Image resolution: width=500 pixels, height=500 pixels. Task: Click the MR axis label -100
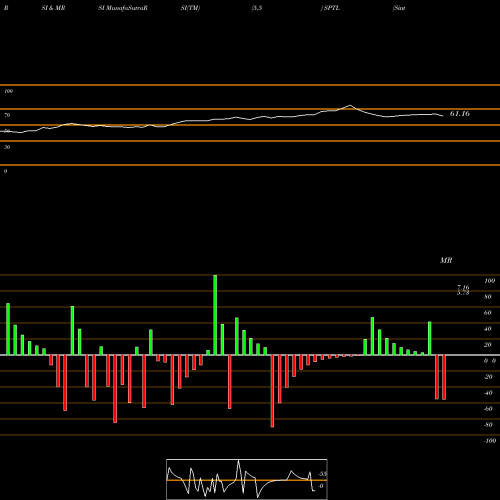[490, 441]
